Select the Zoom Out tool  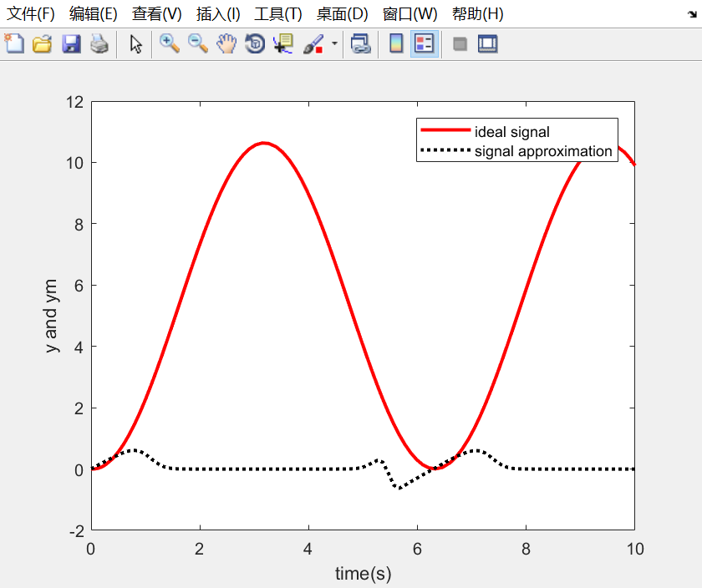[x=197, y=43]
